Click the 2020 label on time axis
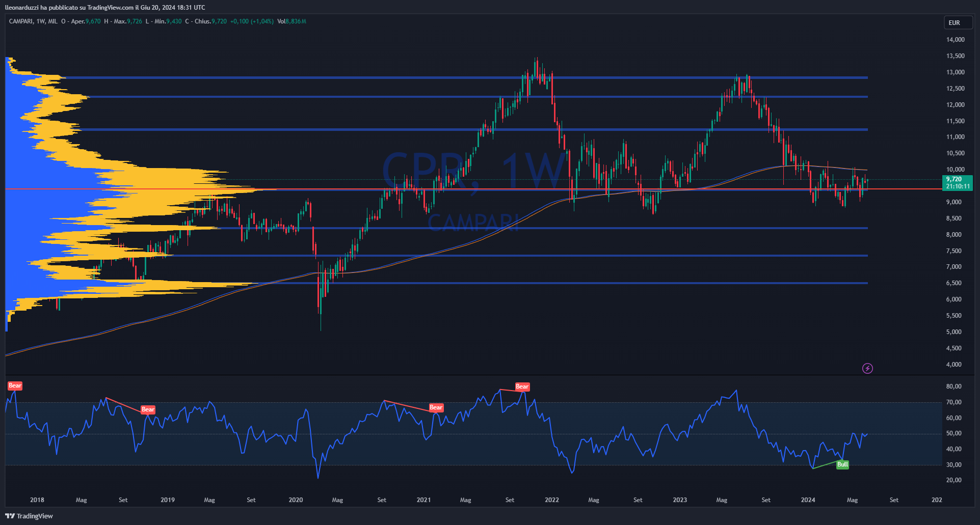The height and width of the screenshot is (525, 980). (x=296, y=500)
